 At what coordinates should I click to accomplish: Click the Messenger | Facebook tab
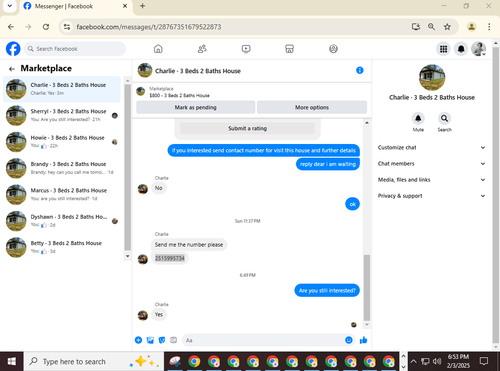[x=76, y=6]
